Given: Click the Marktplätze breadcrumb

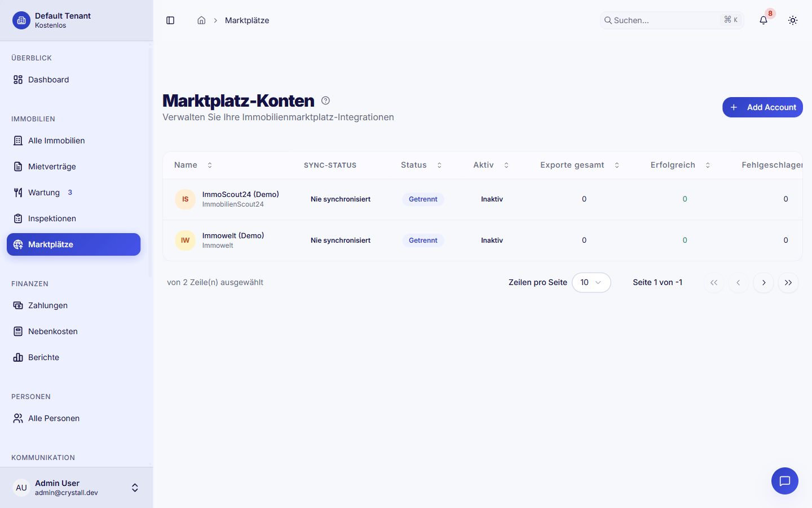Looking at the screenshot, I should coord(247,20).
